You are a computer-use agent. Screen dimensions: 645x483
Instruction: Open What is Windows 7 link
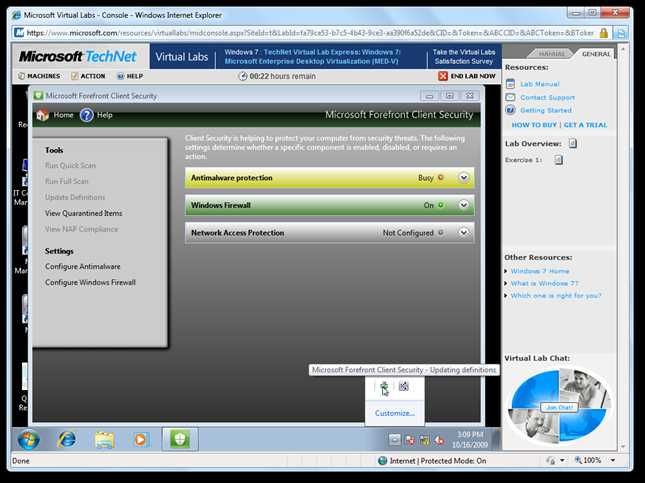tap(545, 283)
